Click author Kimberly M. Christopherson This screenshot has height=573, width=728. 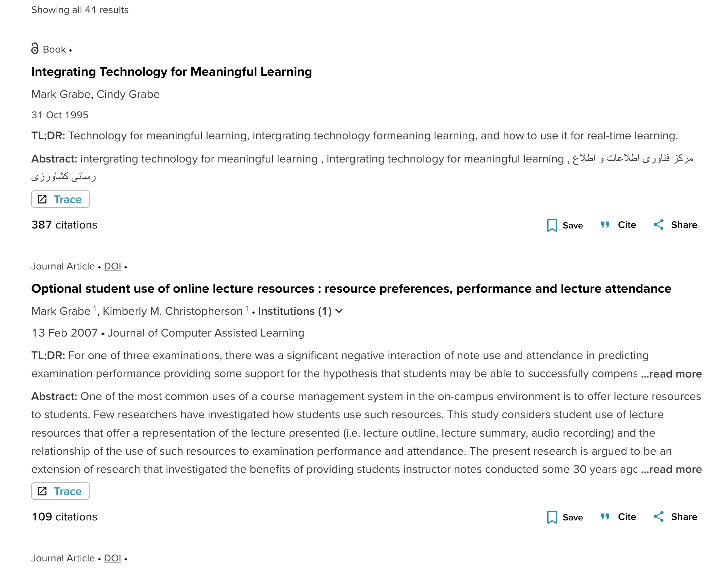tap(173, 311)
